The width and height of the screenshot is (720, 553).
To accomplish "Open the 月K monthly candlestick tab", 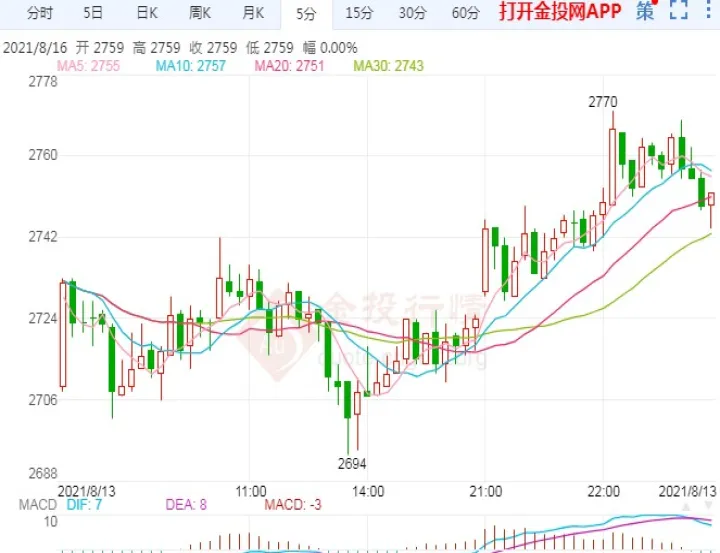I will point(253,13).
